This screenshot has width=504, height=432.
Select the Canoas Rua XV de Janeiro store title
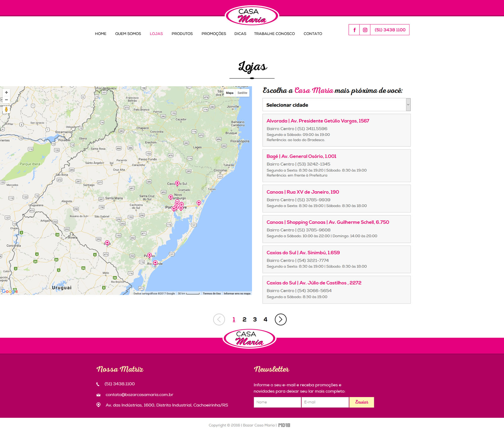(303, 192)
